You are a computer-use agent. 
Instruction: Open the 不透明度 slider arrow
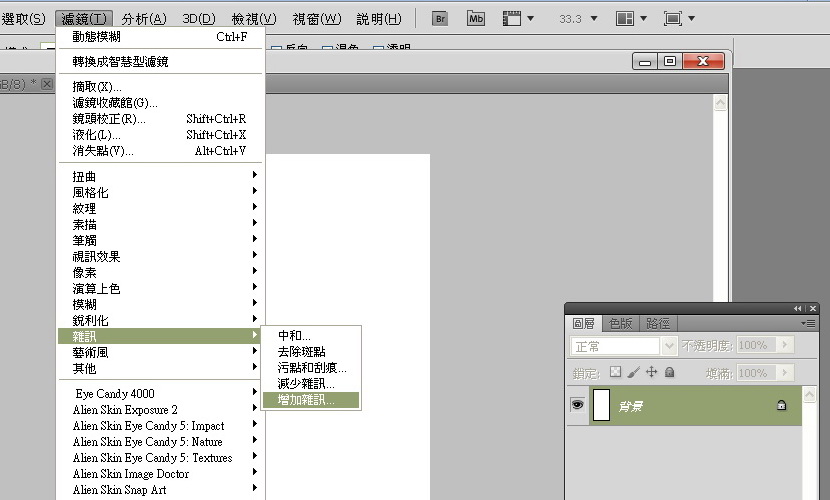[x=785, y=345]
